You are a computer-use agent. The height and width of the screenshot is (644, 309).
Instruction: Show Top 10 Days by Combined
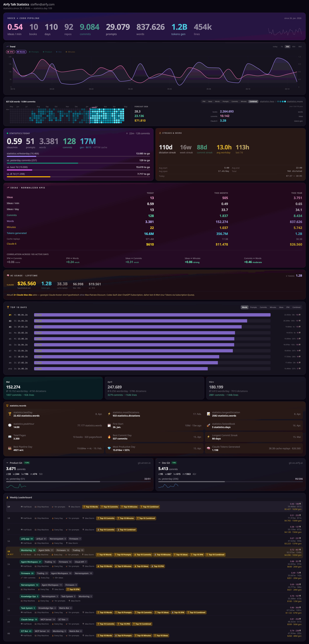pos(297,307)
